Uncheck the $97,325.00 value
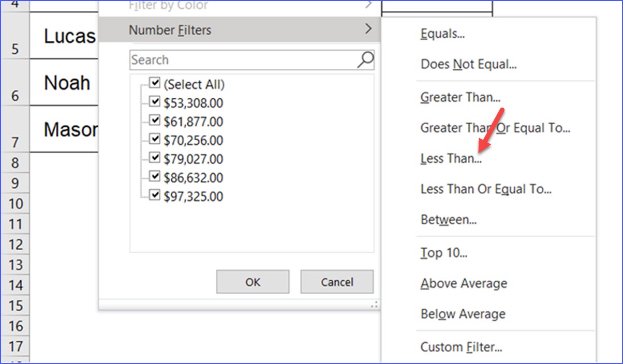The image size is (623, 364). 154,194
